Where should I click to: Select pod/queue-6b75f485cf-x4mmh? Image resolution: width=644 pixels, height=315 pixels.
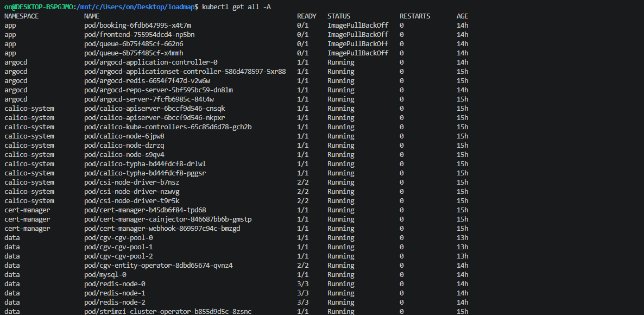[134, 53]
